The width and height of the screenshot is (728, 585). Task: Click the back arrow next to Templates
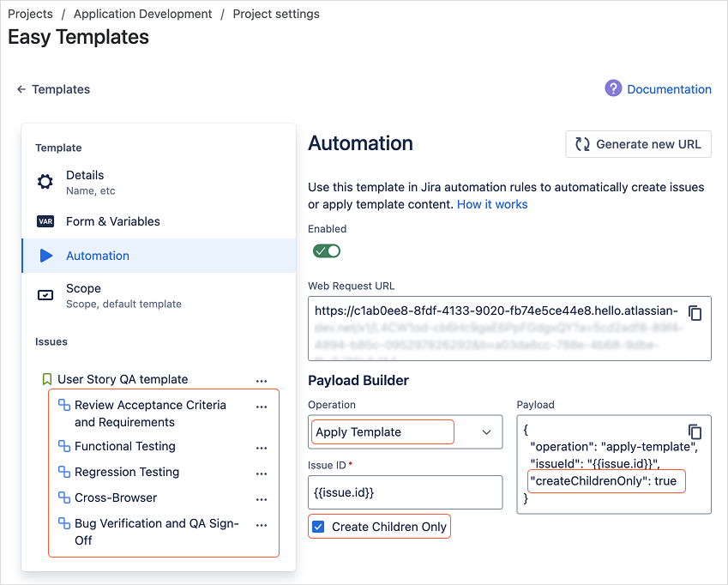pyautogui.click(x=21, y=89)
